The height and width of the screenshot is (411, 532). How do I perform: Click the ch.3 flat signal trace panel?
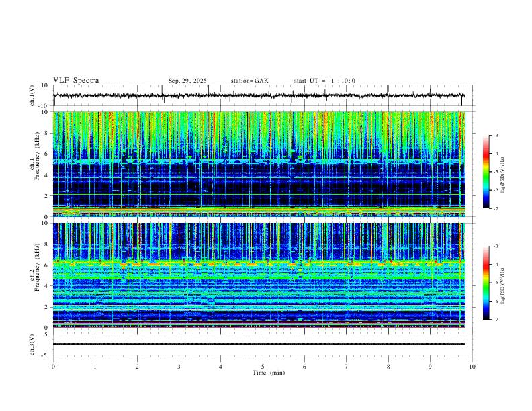[263, 345]
